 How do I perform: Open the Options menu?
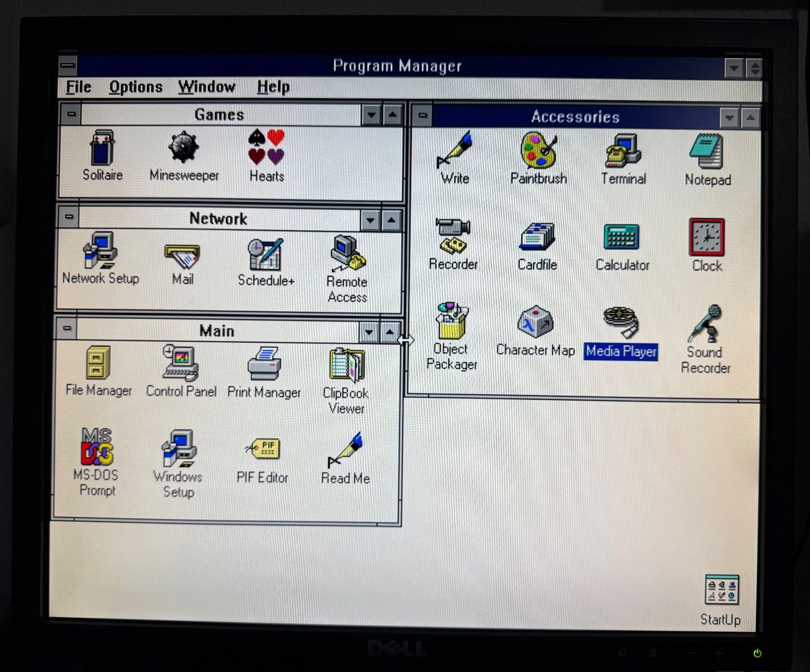coord(136,87)
